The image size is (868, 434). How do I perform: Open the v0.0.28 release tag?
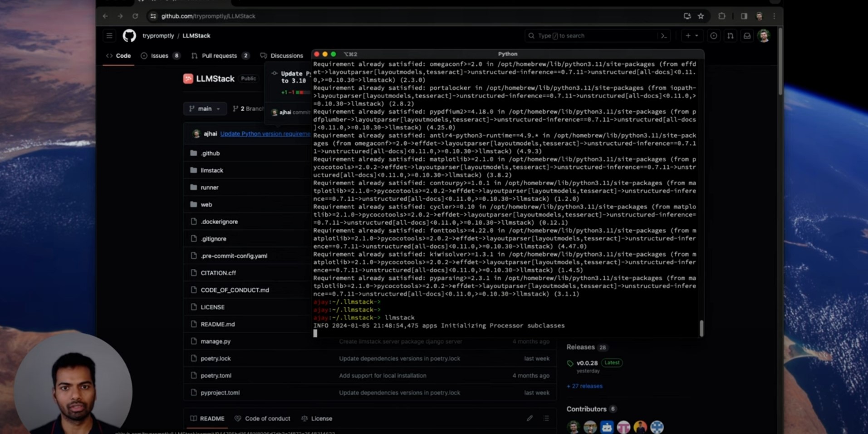587,363
